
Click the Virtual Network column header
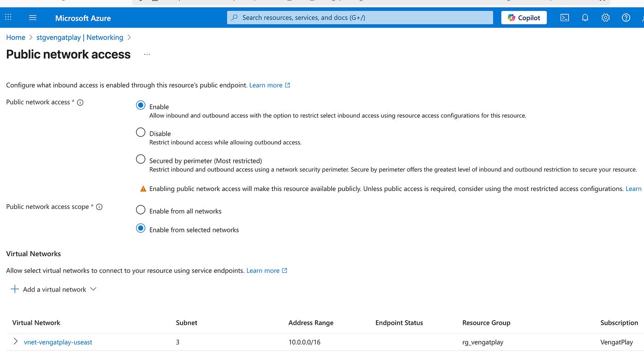pyautogui.click(x=36, y=322)
